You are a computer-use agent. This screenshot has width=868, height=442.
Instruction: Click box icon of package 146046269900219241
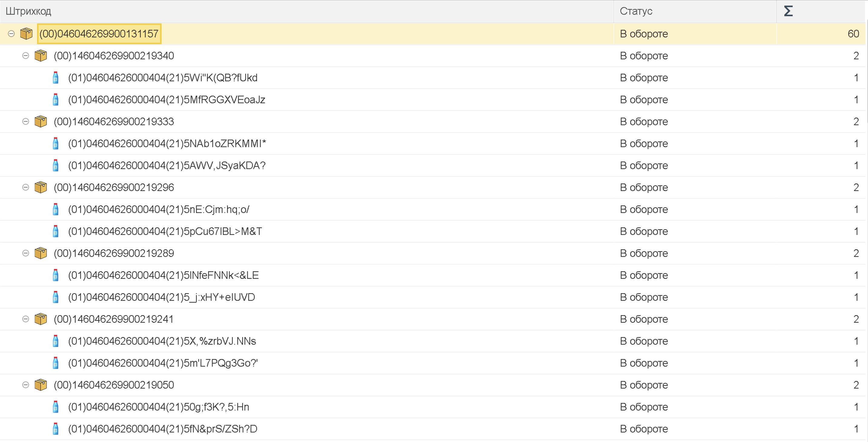[x=41, y=319]
